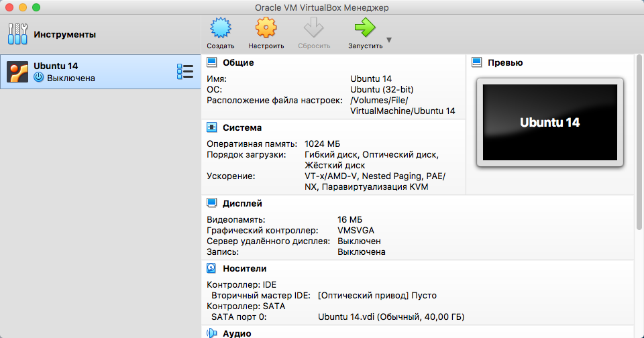Viewport: 644px width, 338px height.
Task: Minimize the window using the yellow button
Action: tap(23, 7)
